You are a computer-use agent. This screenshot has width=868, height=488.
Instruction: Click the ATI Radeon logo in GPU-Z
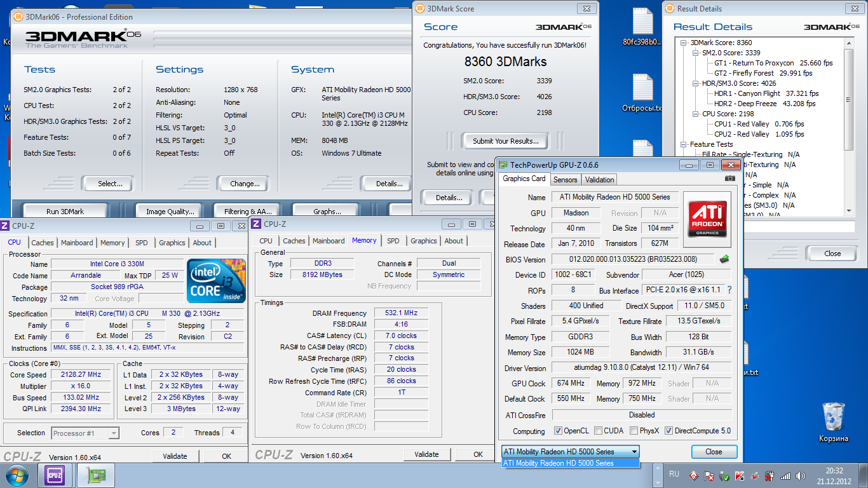707,219
